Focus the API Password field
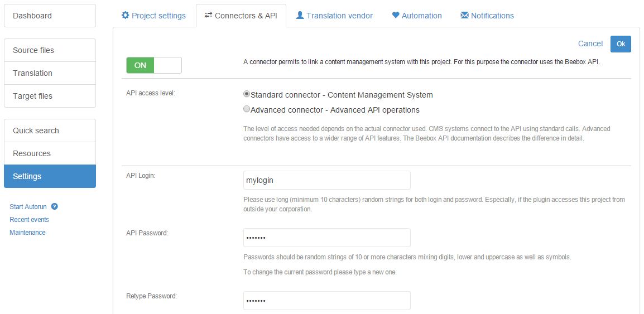Screen dimensions: 644x314 click(327, 238)
